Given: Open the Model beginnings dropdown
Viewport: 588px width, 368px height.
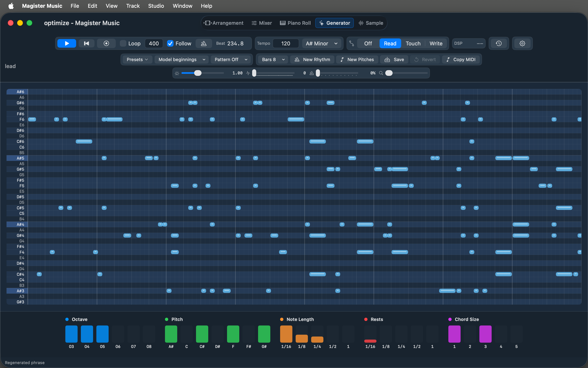Looking at the screenshot, I should click(x=182, y=59).
